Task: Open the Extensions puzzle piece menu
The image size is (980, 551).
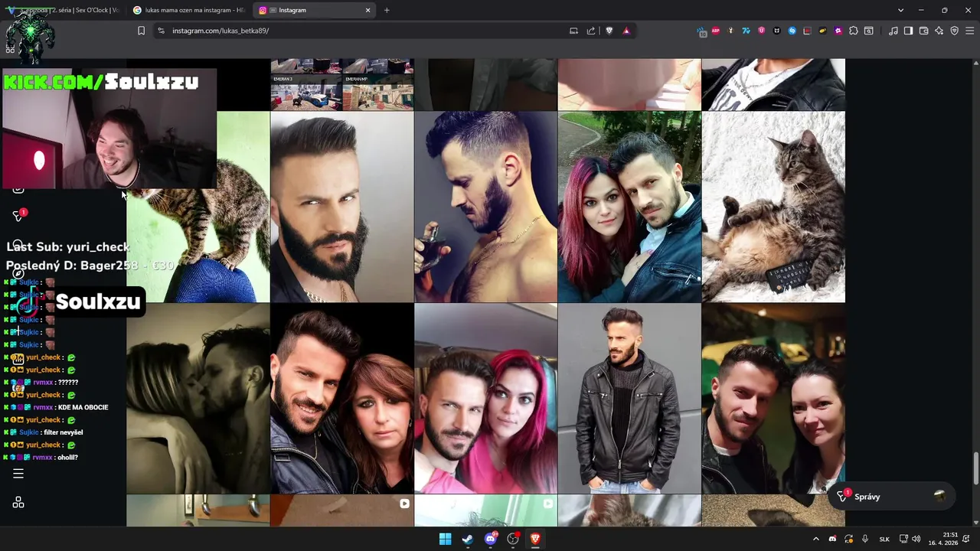Action: [x=854, y=31]
